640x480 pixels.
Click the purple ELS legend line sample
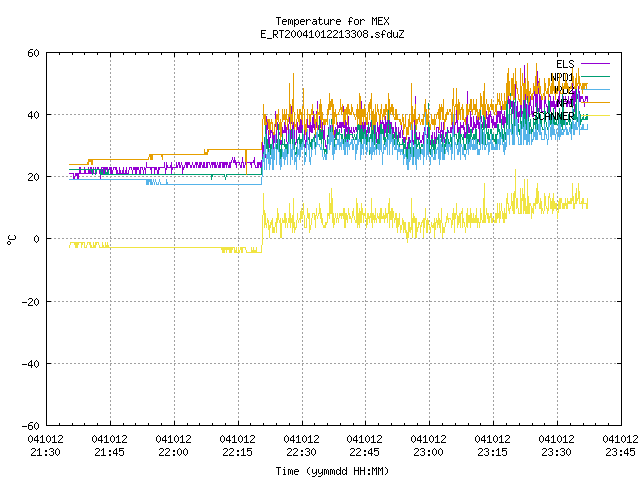(x=595, y=64)
